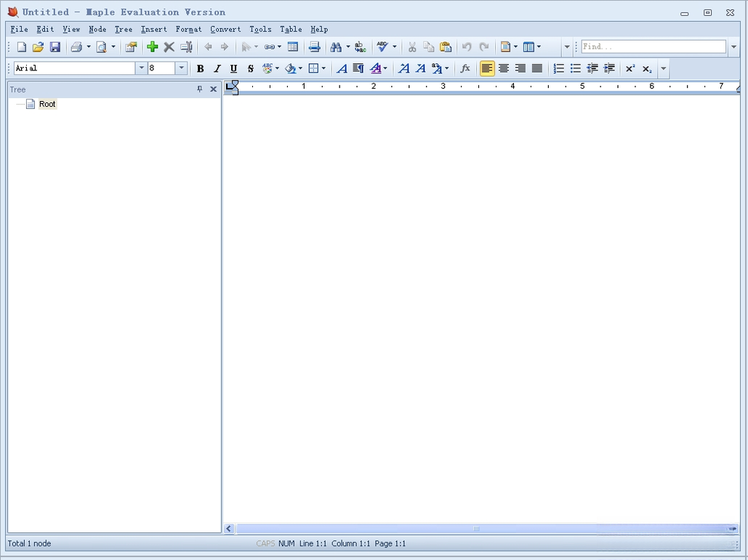
Task: Pin the Tree panel with the pushpin
Action: click(x=199, y=89)
